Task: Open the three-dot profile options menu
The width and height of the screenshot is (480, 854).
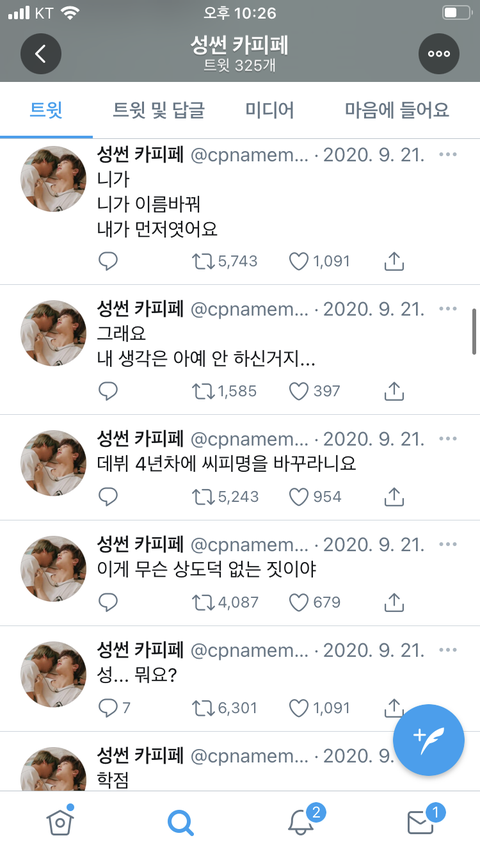Action: click(439, 53)
